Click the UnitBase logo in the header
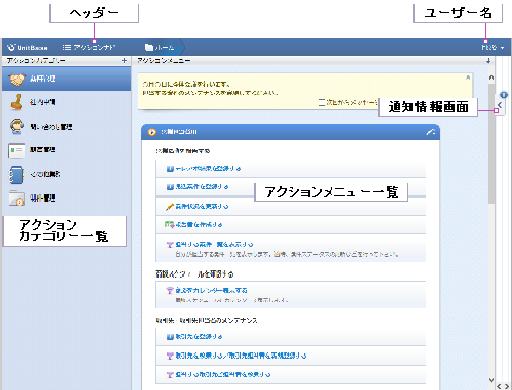Viewport: 512px width, 390px height. (x=27, y=47)
